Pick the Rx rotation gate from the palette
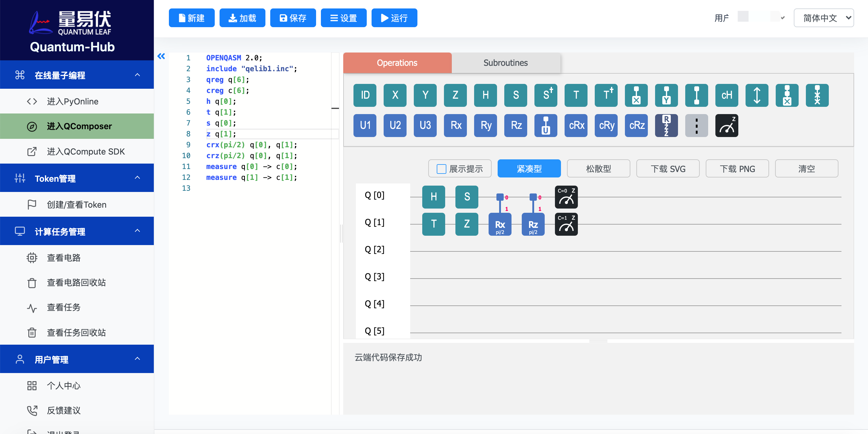The height and width of the screenshot is (434, 868). [455, 126]
